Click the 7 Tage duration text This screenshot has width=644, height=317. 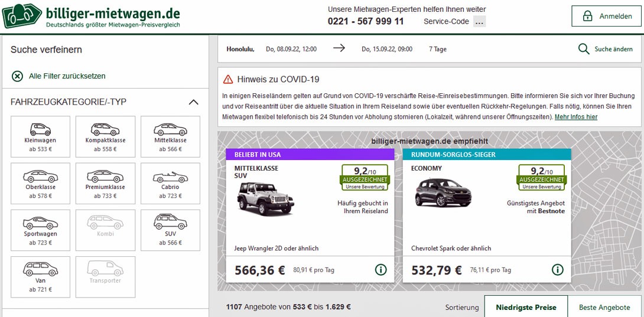coord(437,49)
